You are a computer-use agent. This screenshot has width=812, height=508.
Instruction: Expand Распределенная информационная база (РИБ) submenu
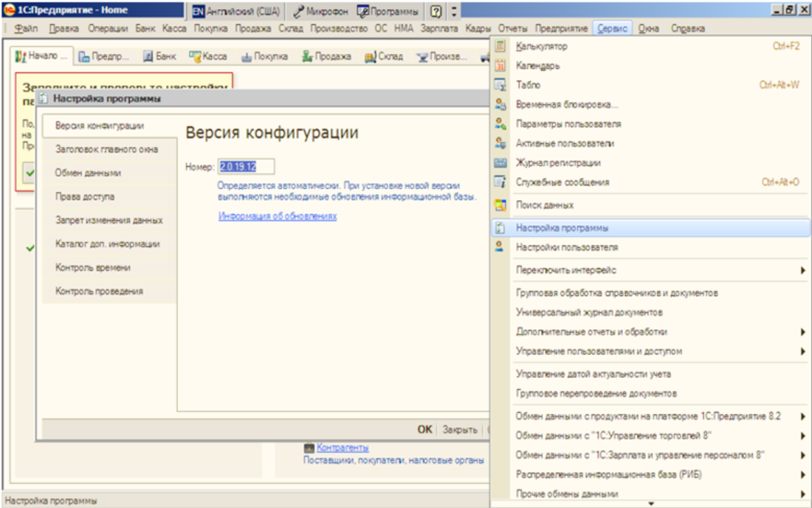[x=802, y=475]
